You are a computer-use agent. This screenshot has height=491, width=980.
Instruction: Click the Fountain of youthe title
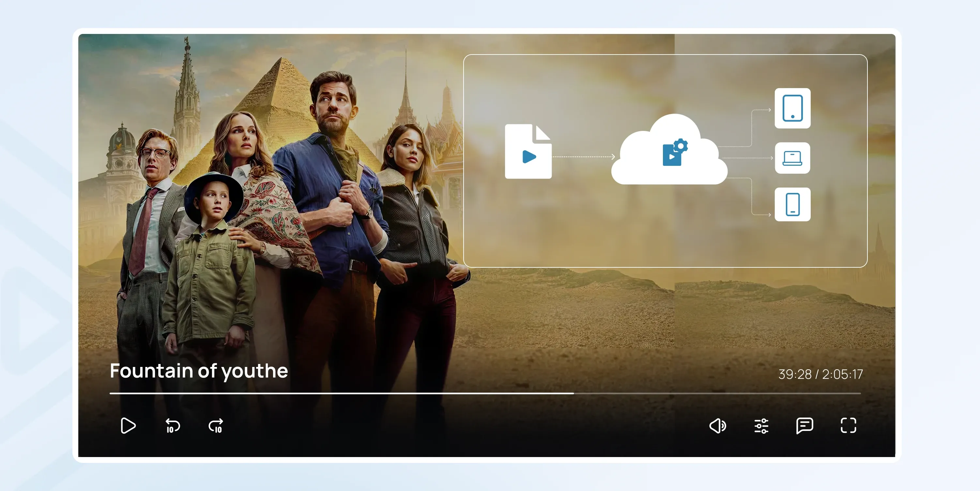(x=199, y=371)
